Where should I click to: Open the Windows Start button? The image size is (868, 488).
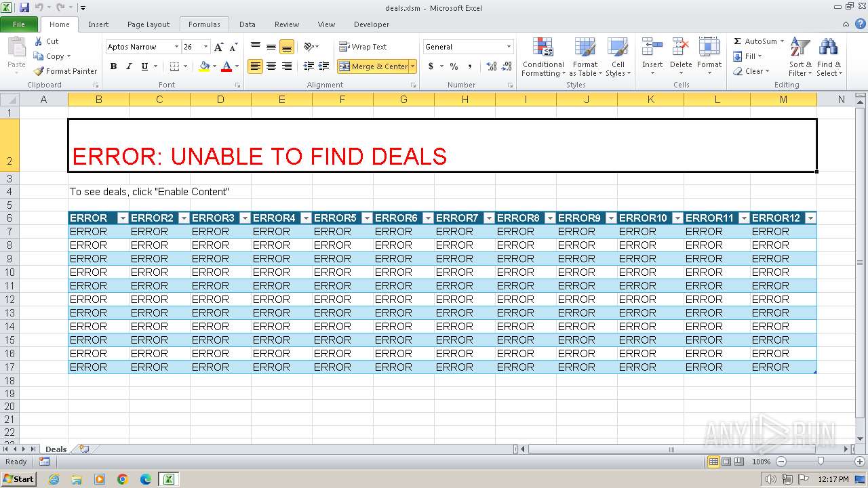coord(18,479)
